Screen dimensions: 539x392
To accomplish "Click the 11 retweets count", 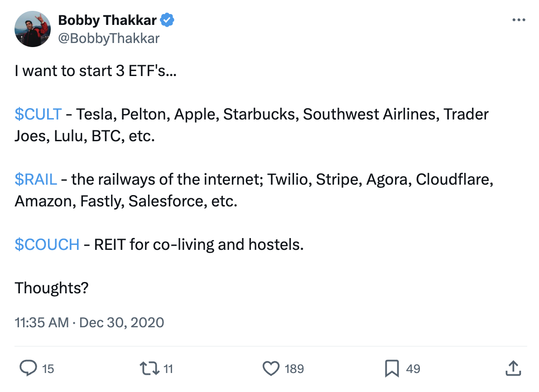I will [168, 369].
